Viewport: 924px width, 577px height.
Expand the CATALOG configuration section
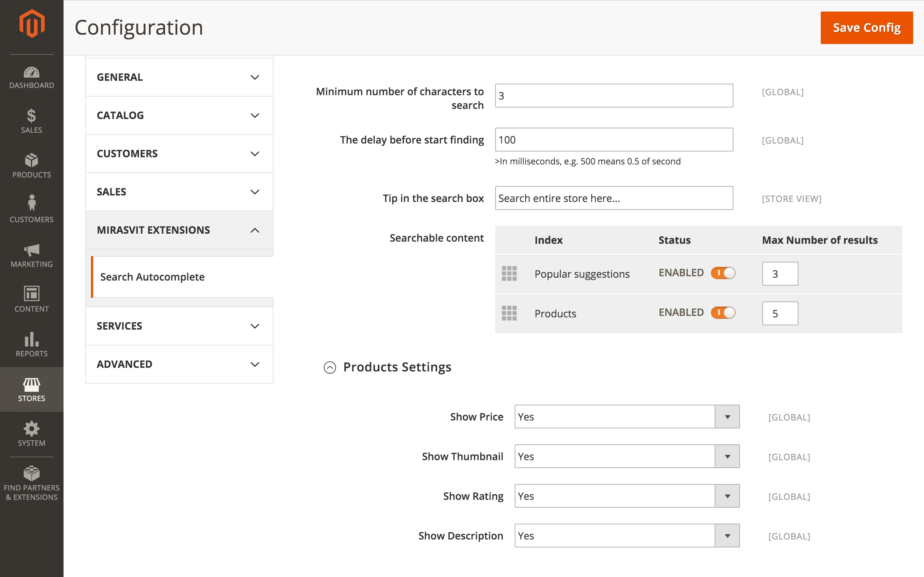point(179,115)
